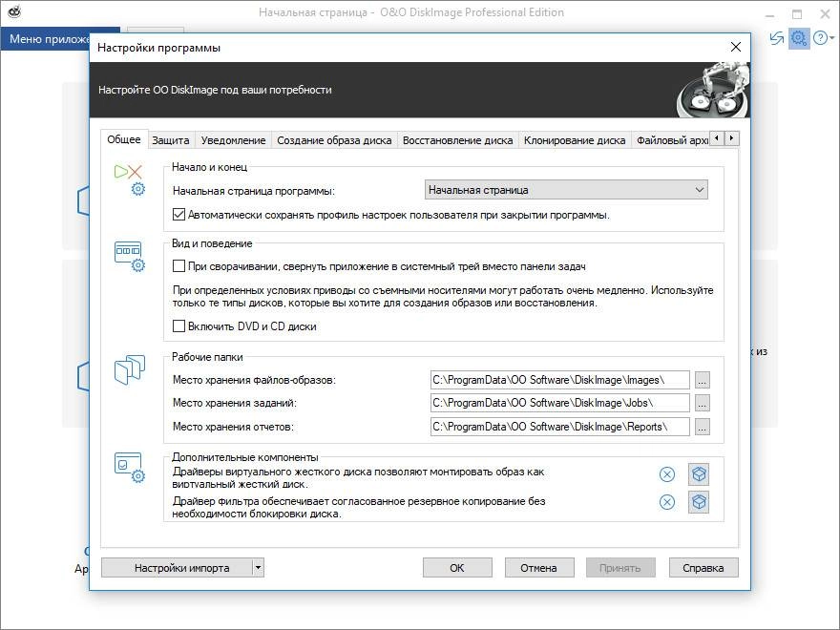Image resolution: width=840 pixels, height=630 pixels.
Task: Open Справка help button
Action: [703, 568]
